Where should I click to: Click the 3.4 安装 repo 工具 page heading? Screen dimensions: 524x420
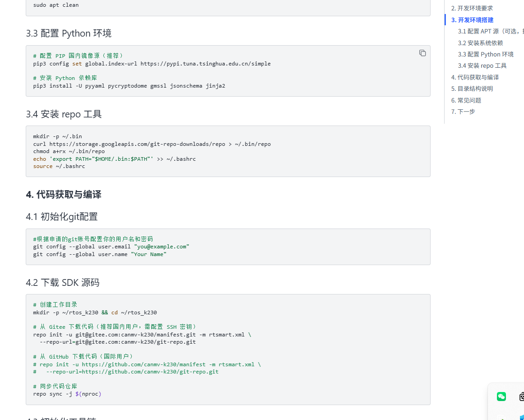(64, 114)
